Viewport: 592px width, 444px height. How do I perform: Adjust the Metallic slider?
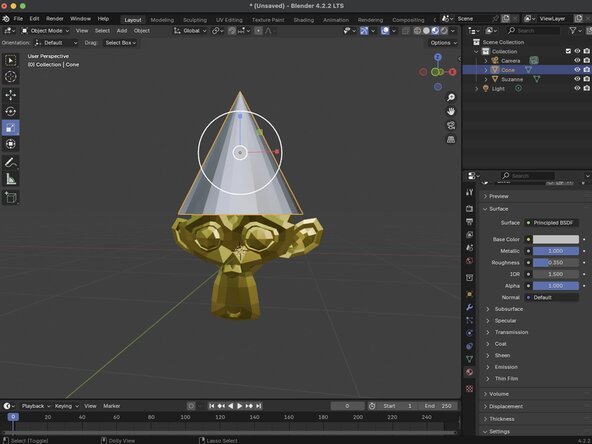(555, 251)
